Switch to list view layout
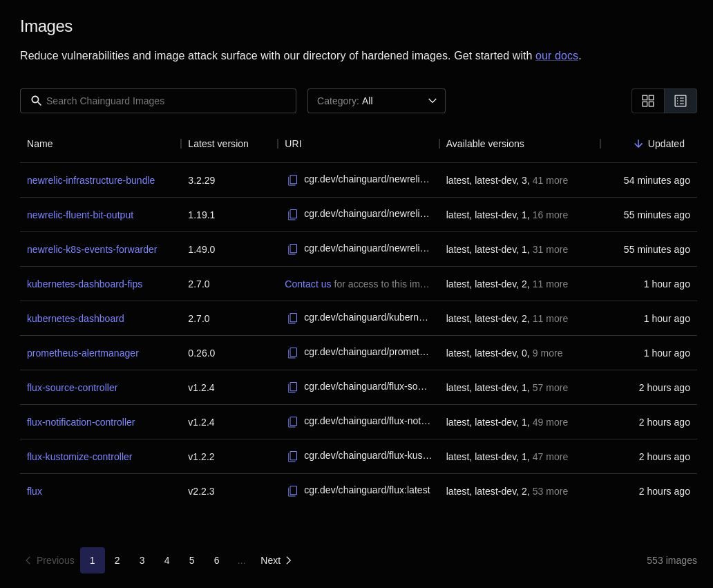This screenshot has width=713, height=588. 680,101
